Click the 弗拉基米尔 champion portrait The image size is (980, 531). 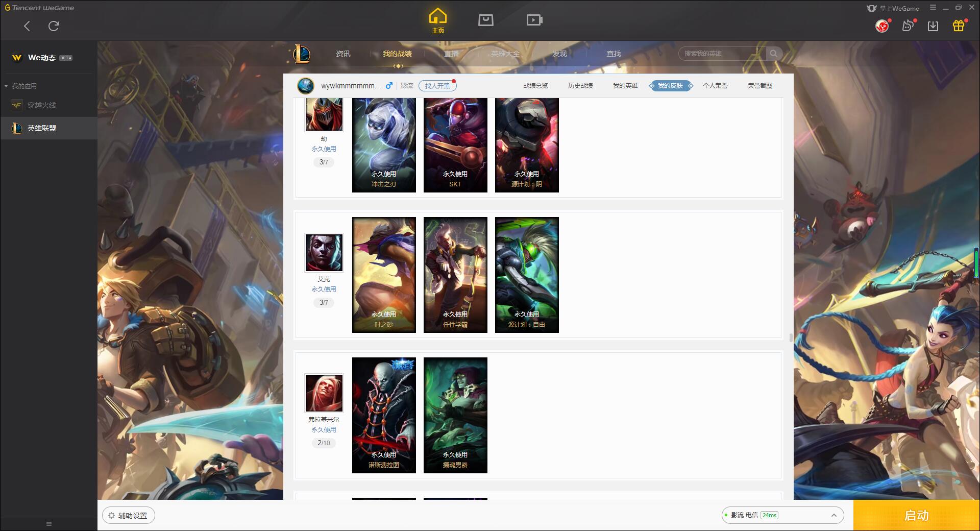coord(324,393)
